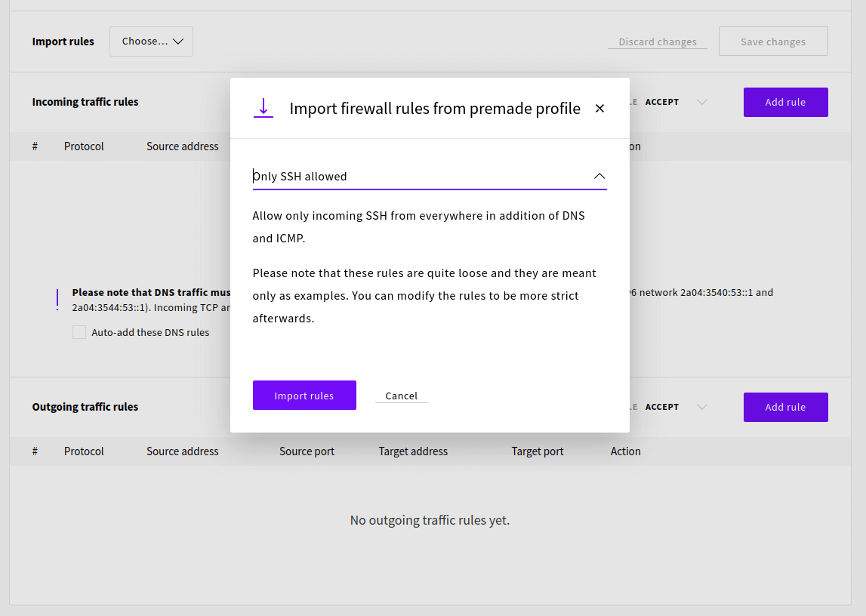Image resolution: width=866 pixels, height=616 pixels.
Task: Save changes to firewall rules
Action: pos(772,42)
